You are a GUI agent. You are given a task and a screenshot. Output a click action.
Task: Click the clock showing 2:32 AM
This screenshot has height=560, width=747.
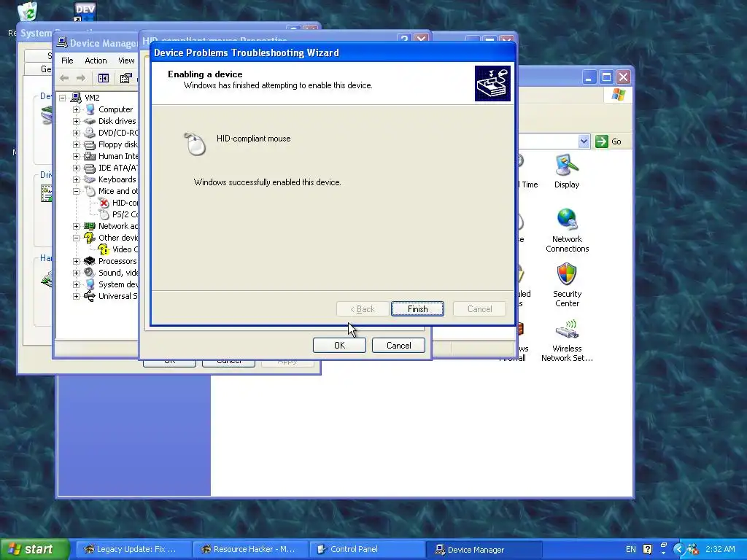pyautogui.click(x=720, y=550)
